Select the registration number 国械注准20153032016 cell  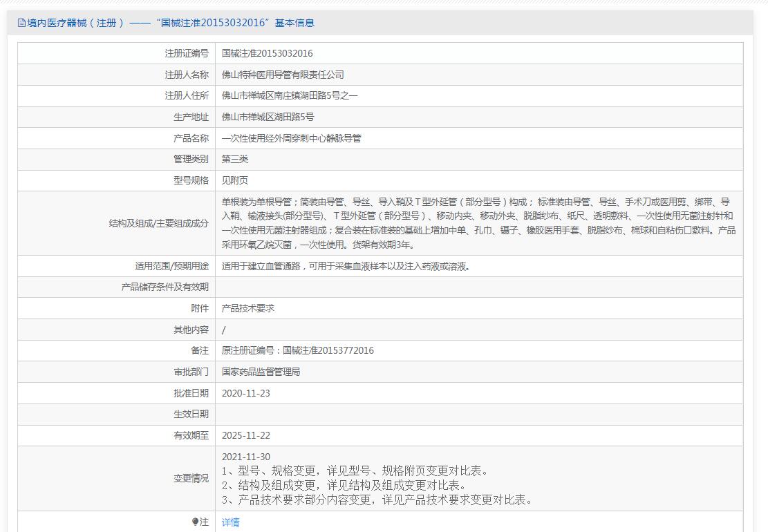(267, 53)
